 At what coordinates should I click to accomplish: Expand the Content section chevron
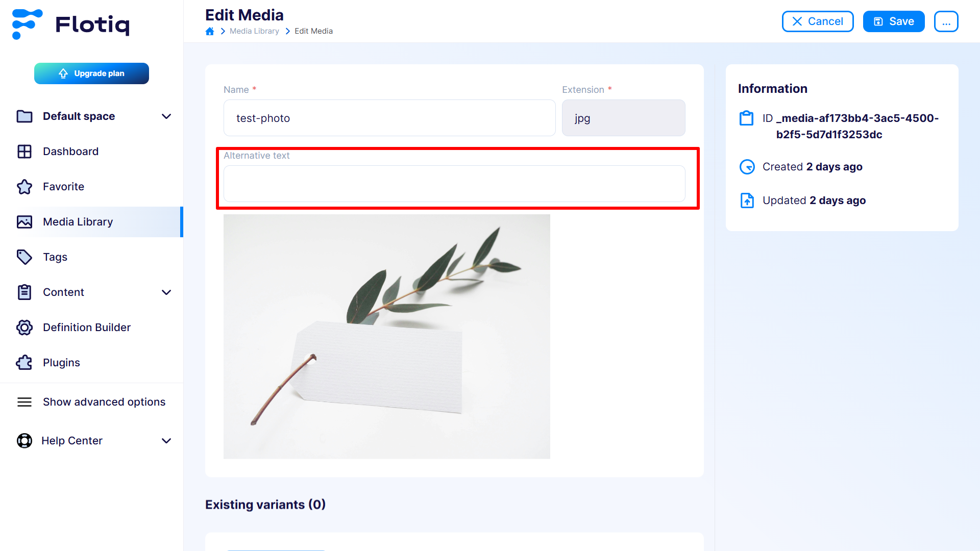(166, 291)
